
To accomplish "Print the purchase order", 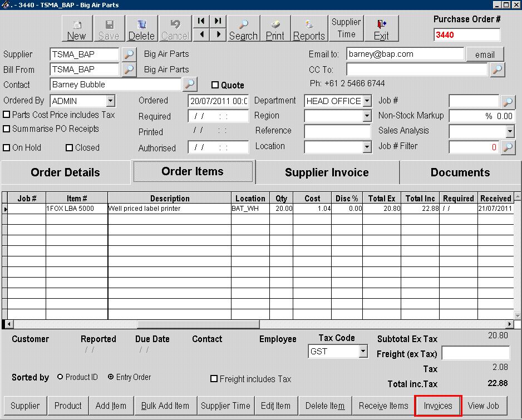I will tap(275, 29).
